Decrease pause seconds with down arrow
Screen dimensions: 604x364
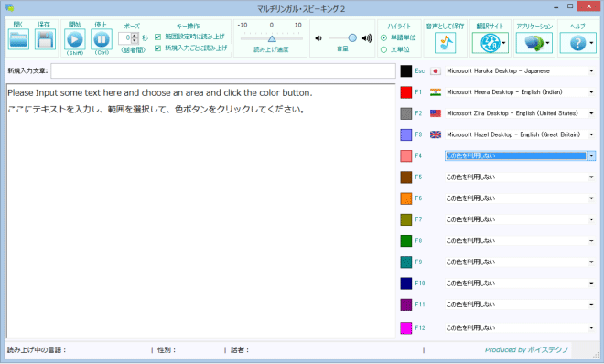135,40
